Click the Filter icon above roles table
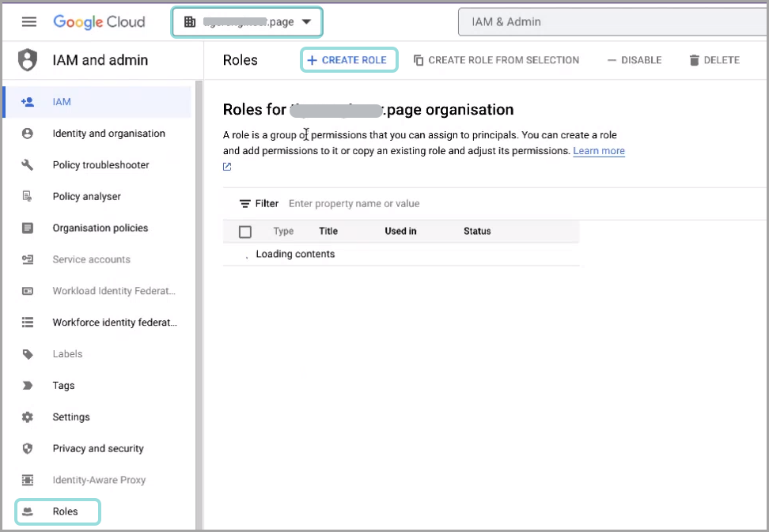 click(245, 204)
